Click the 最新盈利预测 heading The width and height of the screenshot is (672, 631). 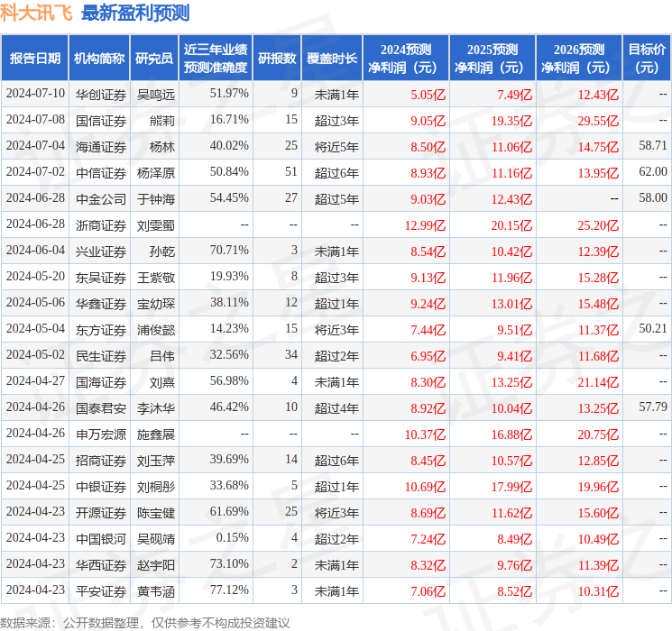coord(135,13)
